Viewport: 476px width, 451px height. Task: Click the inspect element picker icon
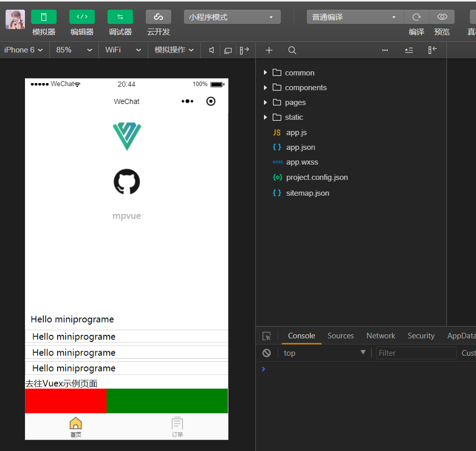[x=267, y=336]
